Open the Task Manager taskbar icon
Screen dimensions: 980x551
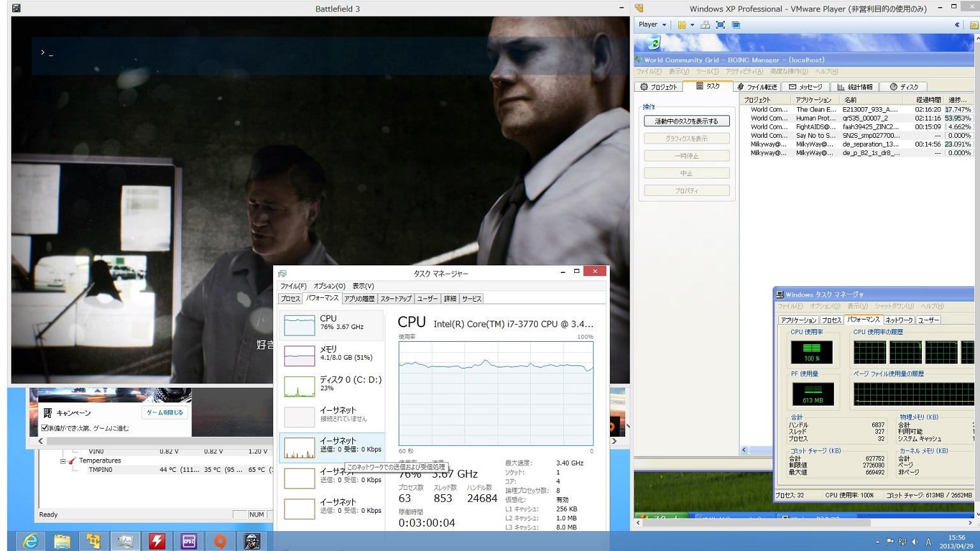(125, 541)
